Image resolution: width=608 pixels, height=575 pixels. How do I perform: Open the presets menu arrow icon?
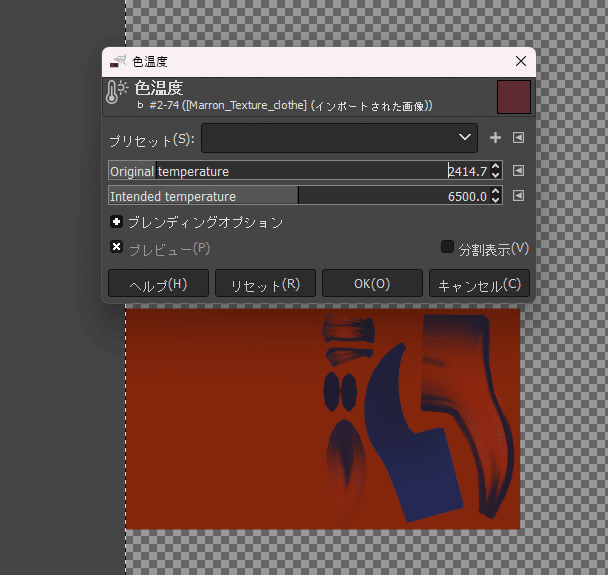coord(518,138)
